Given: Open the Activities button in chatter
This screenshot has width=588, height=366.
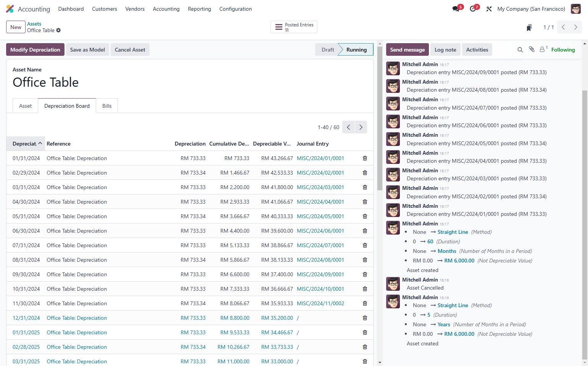Looking at the screenshot, I should coord(477,50).
